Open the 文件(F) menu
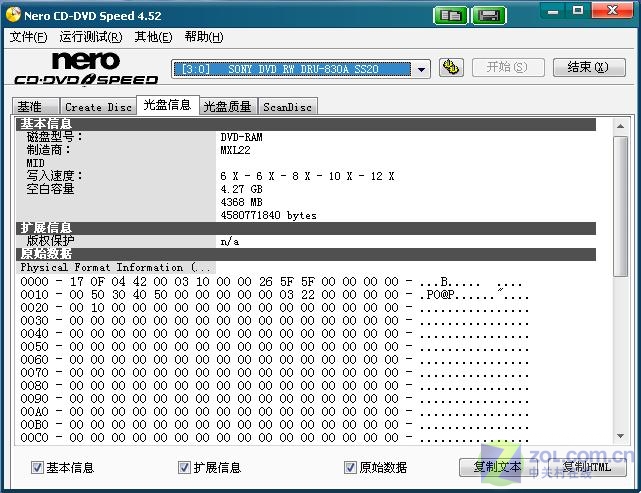Image resolution: width=641 pixels, height=493 pixels. [28, 37]
